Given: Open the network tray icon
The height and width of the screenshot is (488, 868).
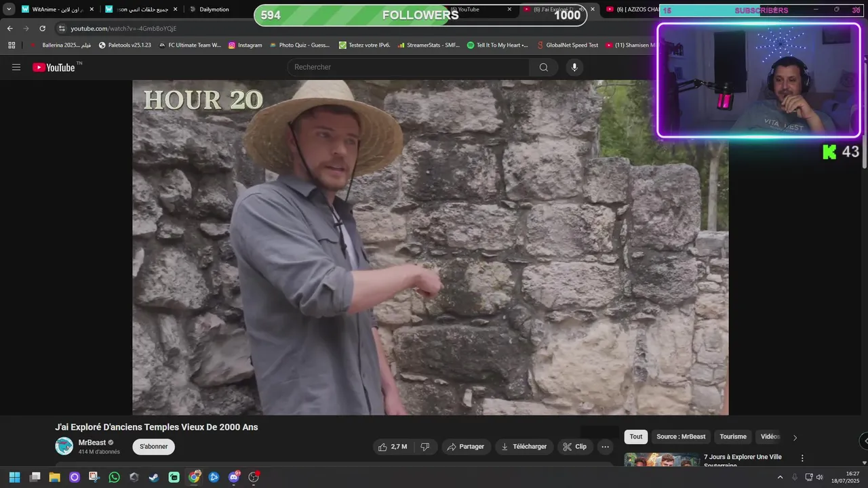Looking at the screenshot, I should pos(808,477).
